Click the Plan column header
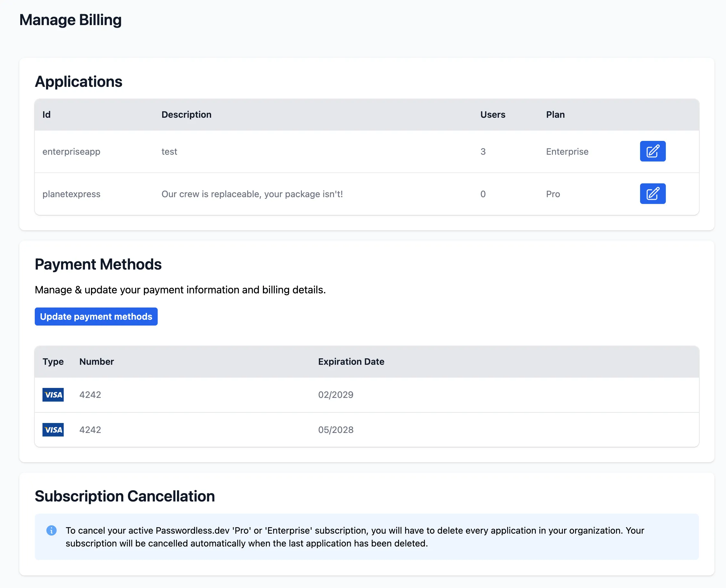This screenshot has height=588, width=726. point(554,115)
